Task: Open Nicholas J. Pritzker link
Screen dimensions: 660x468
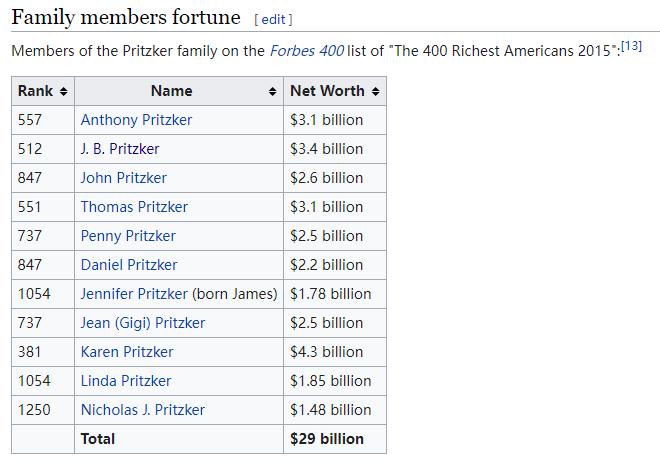Action: (x=143, y=410)
